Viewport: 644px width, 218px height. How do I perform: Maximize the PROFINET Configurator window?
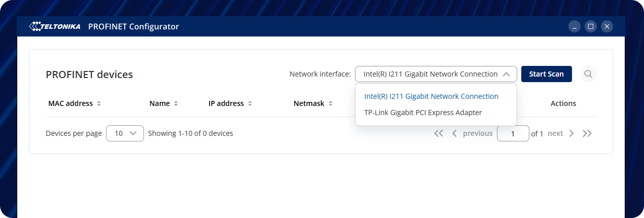pyautogui.click(x=590, y=26)
